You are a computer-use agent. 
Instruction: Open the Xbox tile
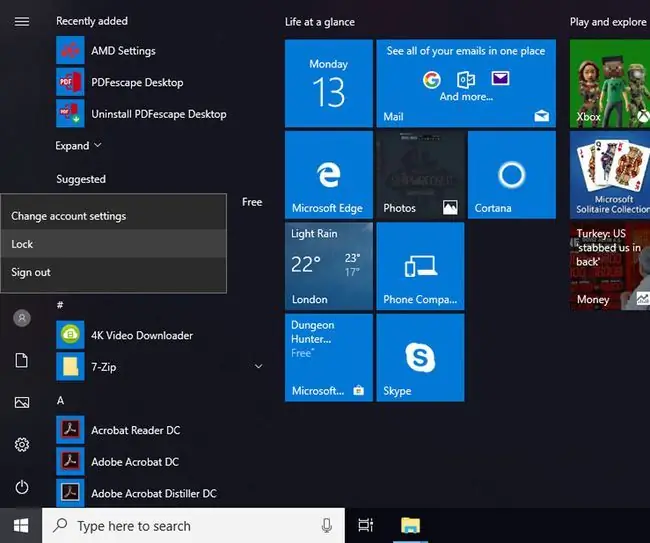pos(610,83)
